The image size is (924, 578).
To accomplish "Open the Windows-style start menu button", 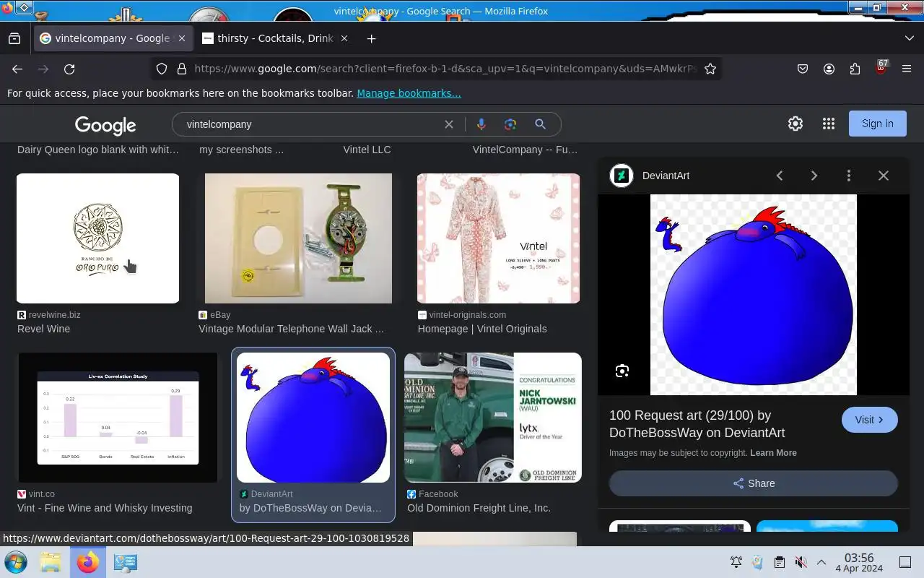I will tap(16, 562).
